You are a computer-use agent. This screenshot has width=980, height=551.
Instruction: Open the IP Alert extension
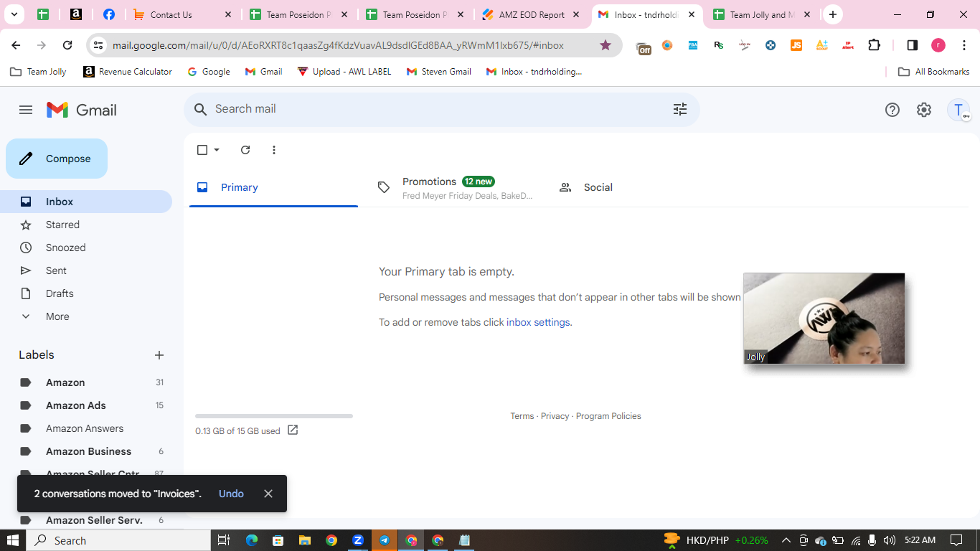point(848,45)
